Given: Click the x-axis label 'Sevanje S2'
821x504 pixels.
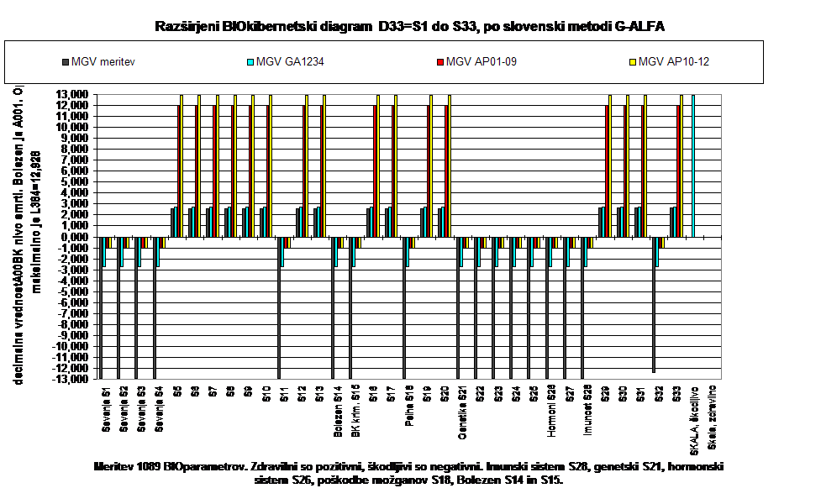Looking at the screenshot, I should pos(124,410).
